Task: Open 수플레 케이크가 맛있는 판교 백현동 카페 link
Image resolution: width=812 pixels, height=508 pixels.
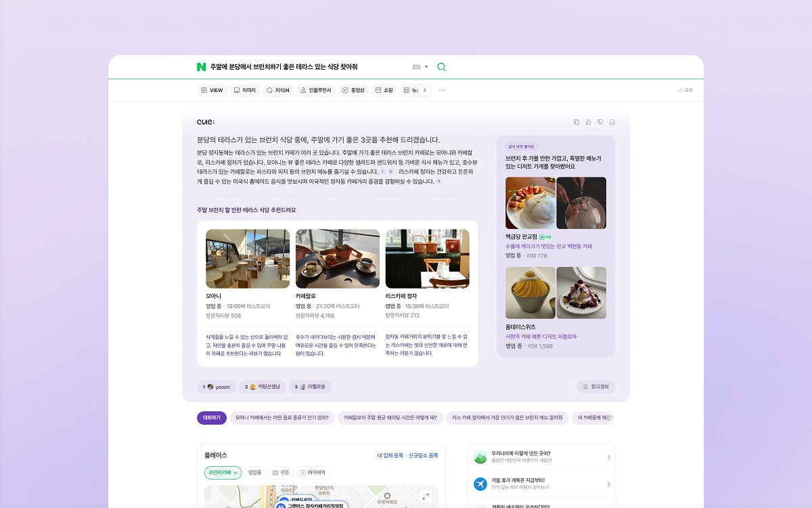Action: click(x=549, y=247)
